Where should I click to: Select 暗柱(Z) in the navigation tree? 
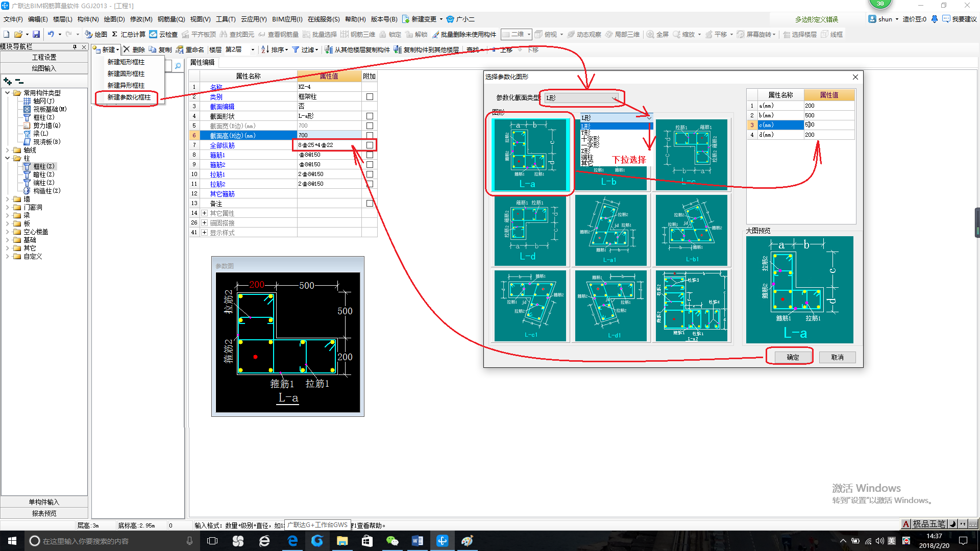tap(43, 174)
